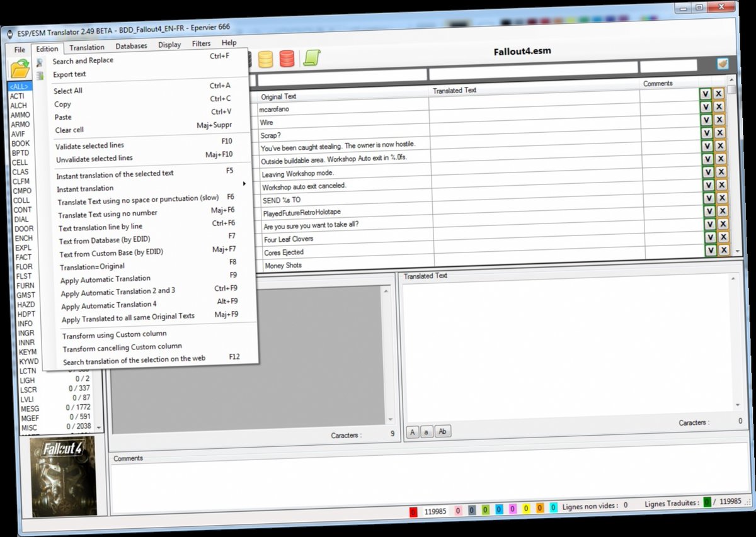Open the Help menu
756x537 pixels.
(x=229, y=43)
